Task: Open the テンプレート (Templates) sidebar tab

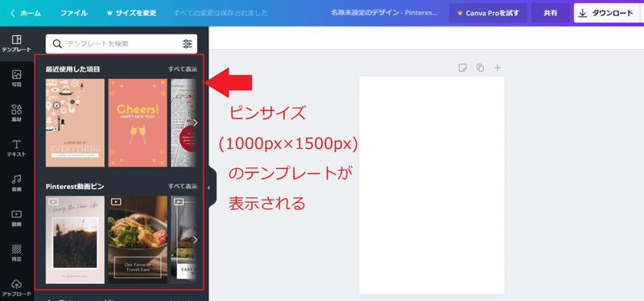Action: click(x=16, y=43)
